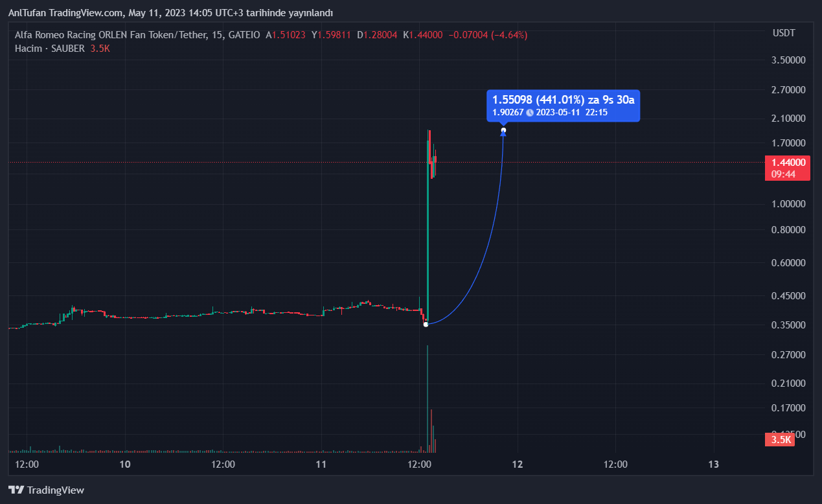The width and height of the screenshot is (822, 504).
Task: Click the Hacim · SAUBER indicator legend
Action: click(x=50, y=49)
